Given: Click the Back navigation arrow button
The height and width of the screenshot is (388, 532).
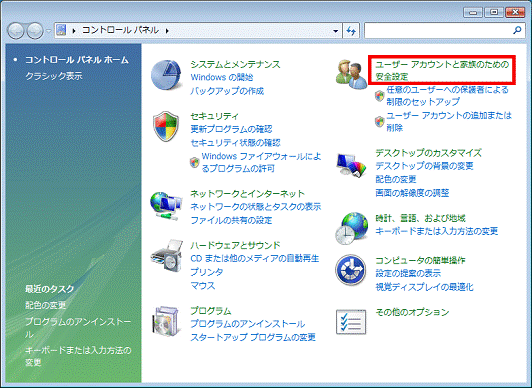Looking at the screenshot, I should pyautogui.click(x=16, y=31).
